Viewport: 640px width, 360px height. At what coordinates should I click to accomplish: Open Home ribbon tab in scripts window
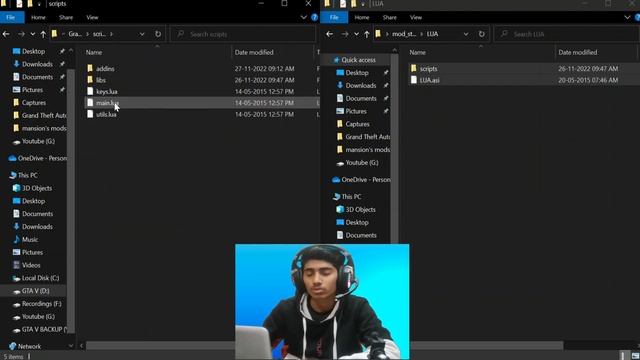38,18
